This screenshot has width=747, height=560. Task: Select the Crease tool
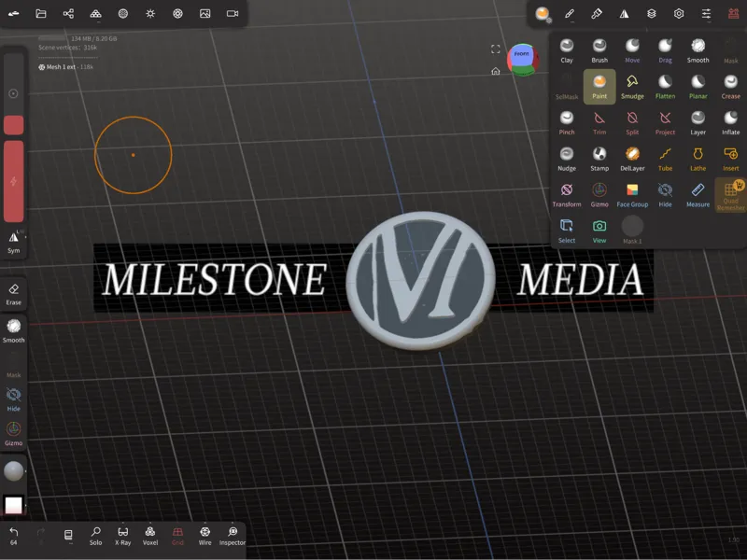[x=730, y=87]
